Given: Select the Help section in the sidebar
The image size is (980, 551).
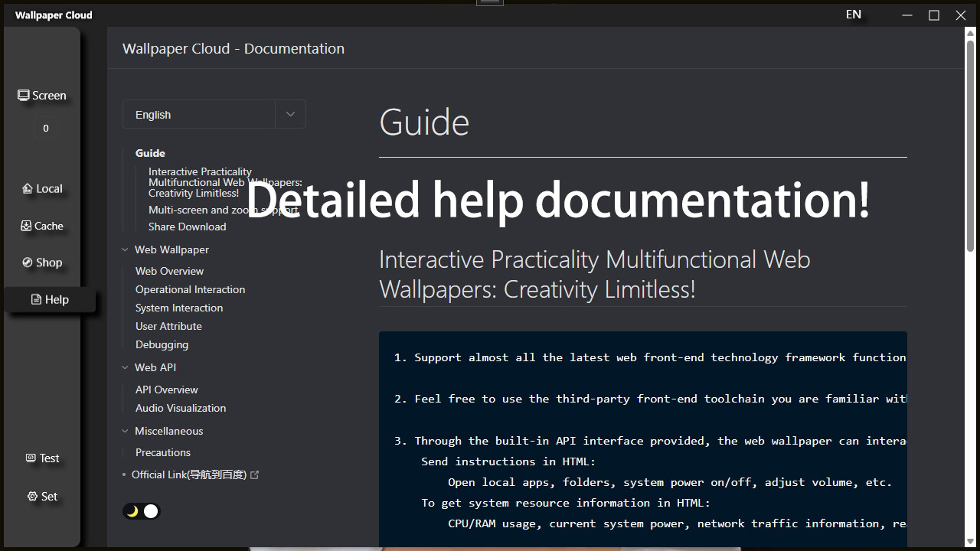Looking at the screenshot, I should 48,299.
